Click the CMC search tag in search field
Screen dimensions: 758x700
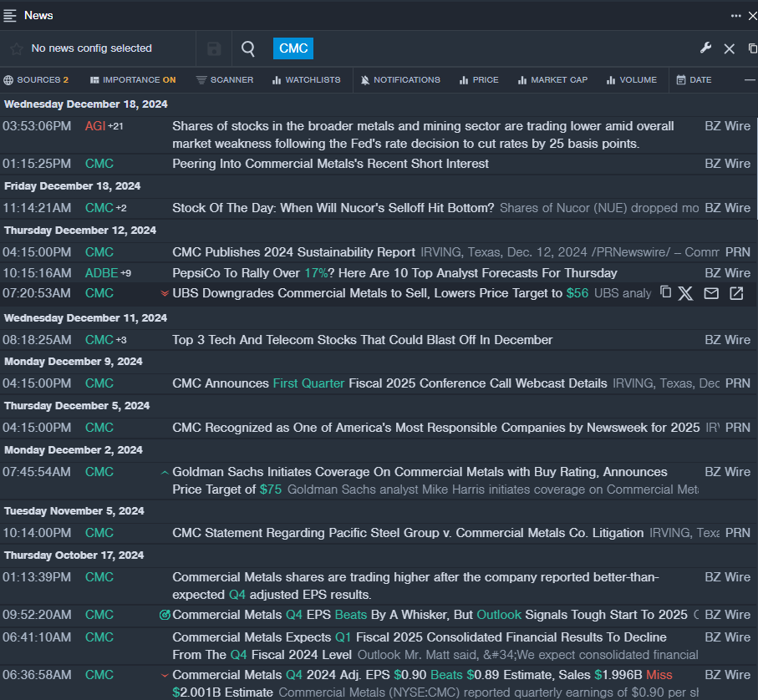click(293, 48)
